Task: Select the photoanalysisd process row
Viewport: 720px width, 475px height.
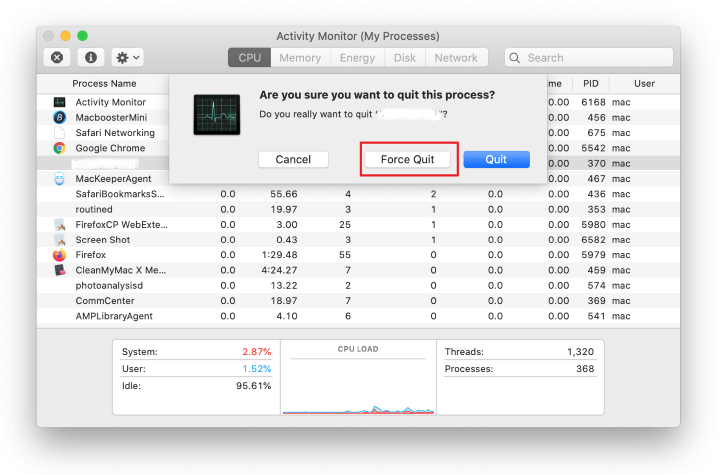Action: (x=358, y=285)
